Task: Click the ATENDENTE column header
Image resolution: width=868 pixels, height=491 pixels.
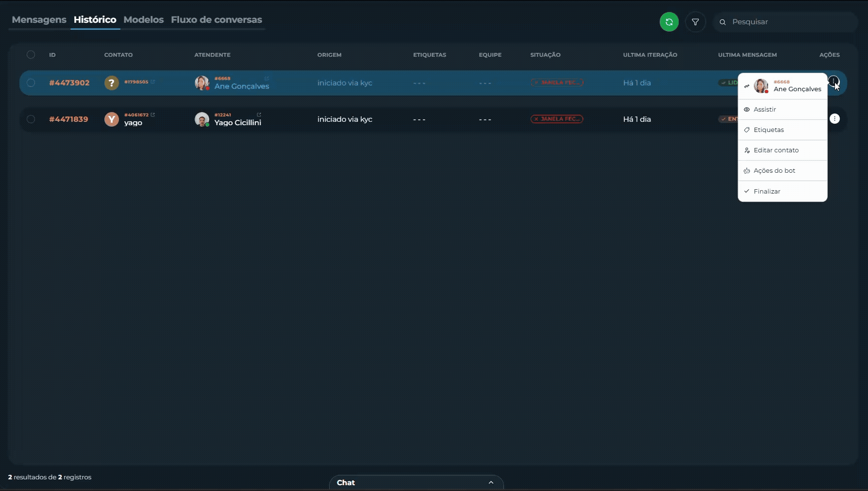Action: pos(212,55)
